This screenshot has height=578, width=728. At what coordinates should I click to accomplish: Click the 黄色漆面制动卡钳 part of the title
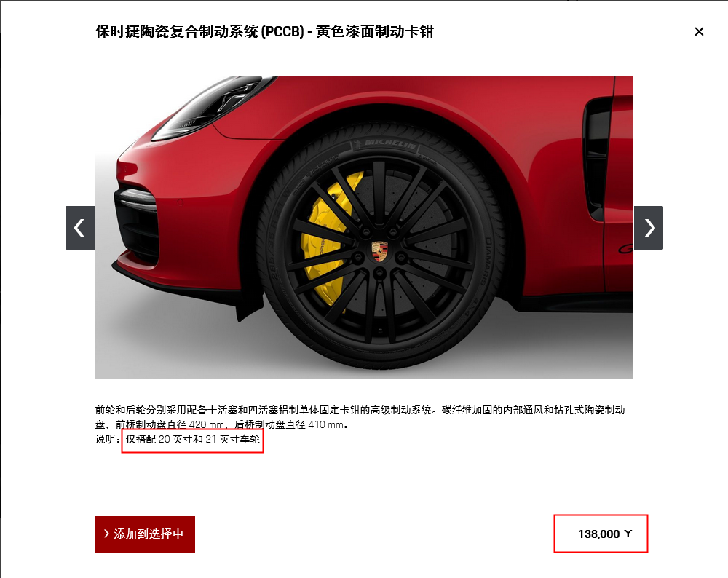click(x=375, y=31)
